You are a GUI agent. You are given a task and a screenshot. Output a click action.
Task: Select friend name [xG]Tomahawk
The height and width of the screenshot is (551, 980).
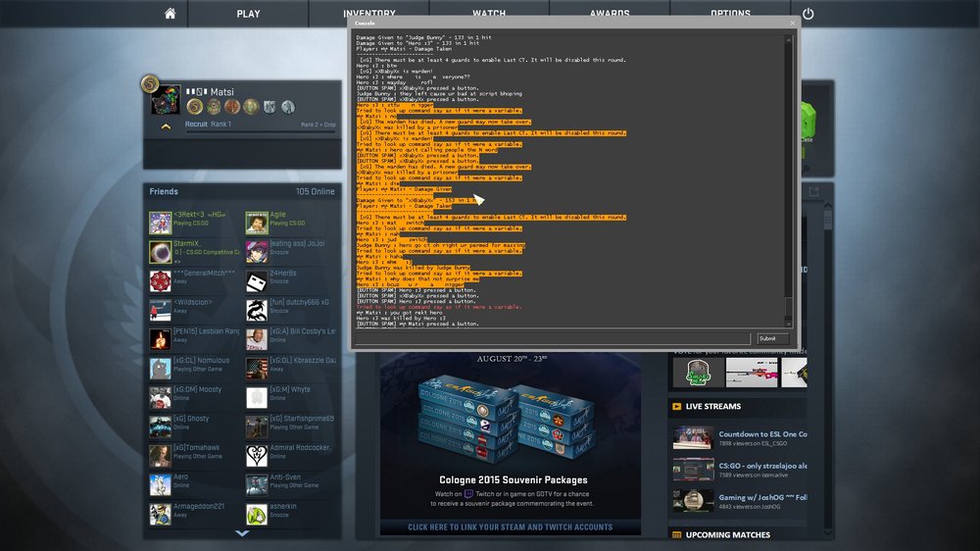[x=196, y=448]
